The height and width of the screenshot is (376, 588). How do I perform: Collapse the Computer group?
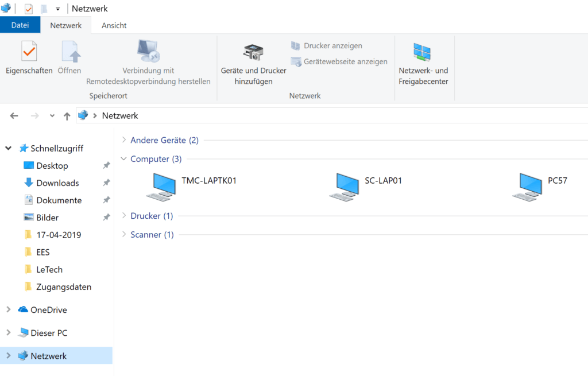click(x=124, y=158)
